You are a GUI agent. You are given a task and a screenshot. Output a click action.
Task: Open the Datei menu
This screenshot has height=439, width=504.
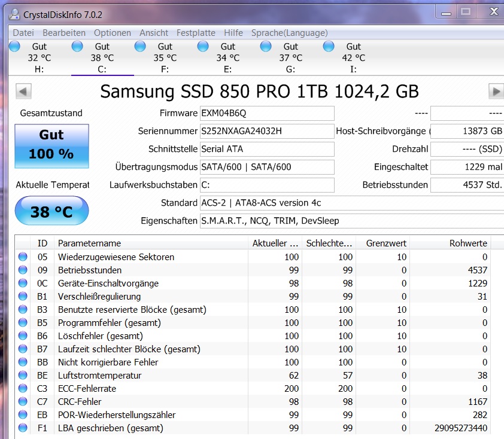[x=23, y=33]
